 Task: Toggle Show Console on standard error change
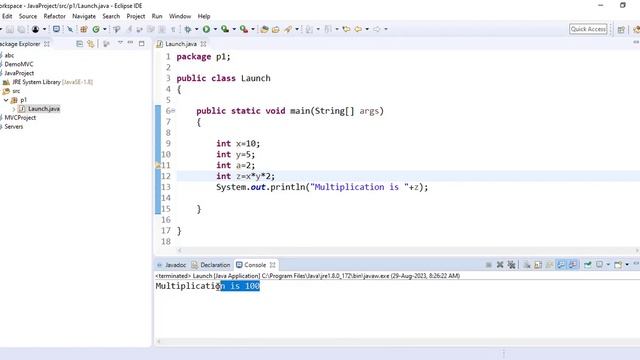[573, 265]
